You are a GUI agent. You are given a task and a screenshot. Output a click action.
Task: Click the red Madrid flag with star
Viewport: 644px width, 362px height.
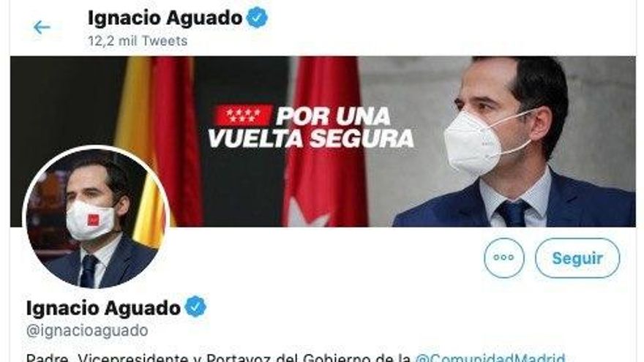pos(324,142)
